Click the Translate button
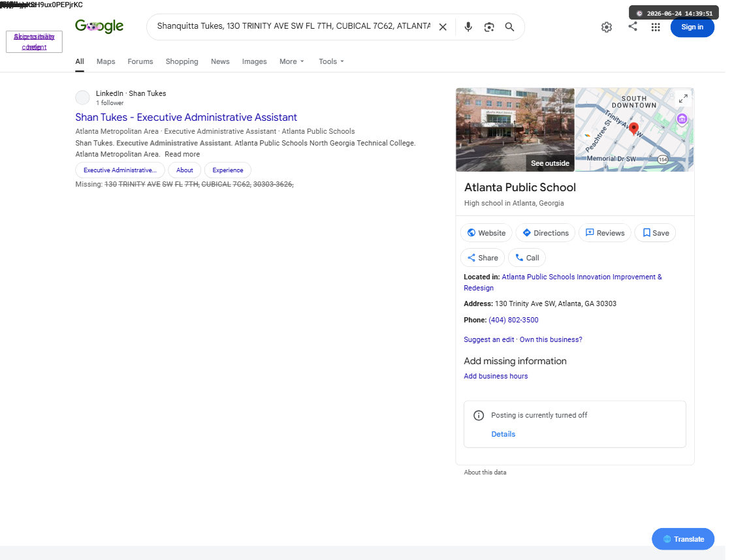This screenshot has height=560, width=734. [x=683, y=539]
